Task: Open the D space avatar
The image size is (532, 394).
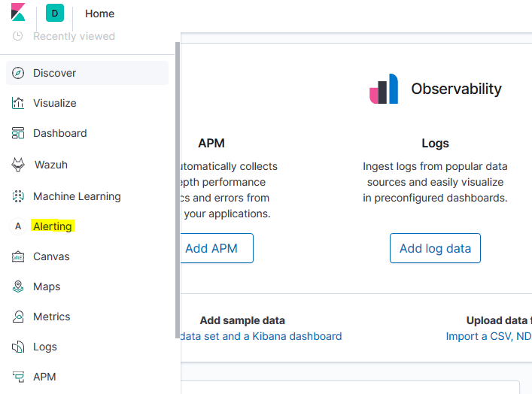Action: point(55,13)
